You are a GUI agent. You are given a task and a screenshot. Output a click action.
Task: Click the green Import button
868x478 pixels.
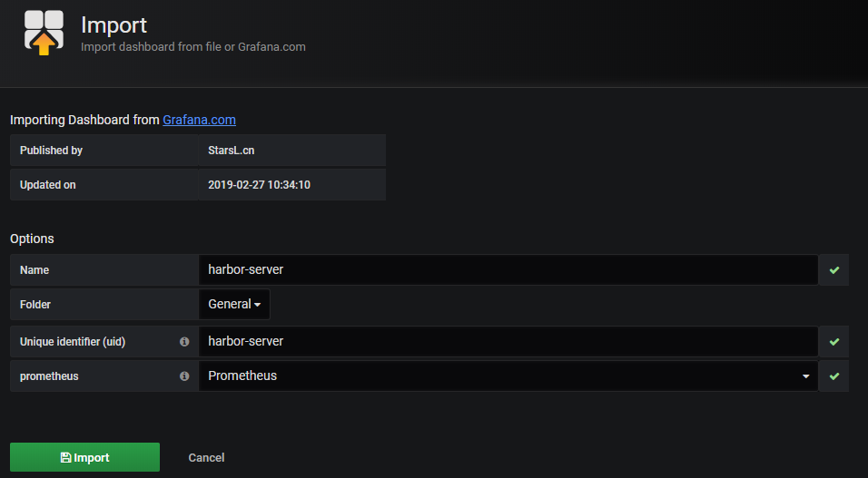[84, 457]
